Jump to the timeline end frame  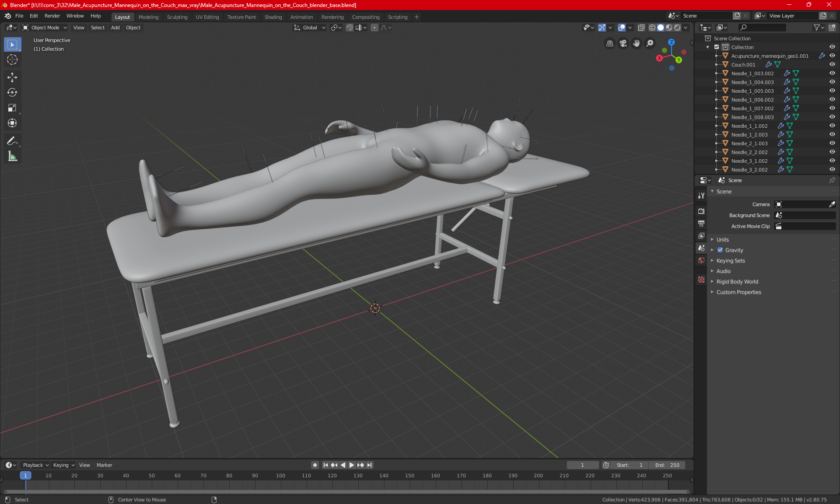pyautogui.click(x=370, y=465)
